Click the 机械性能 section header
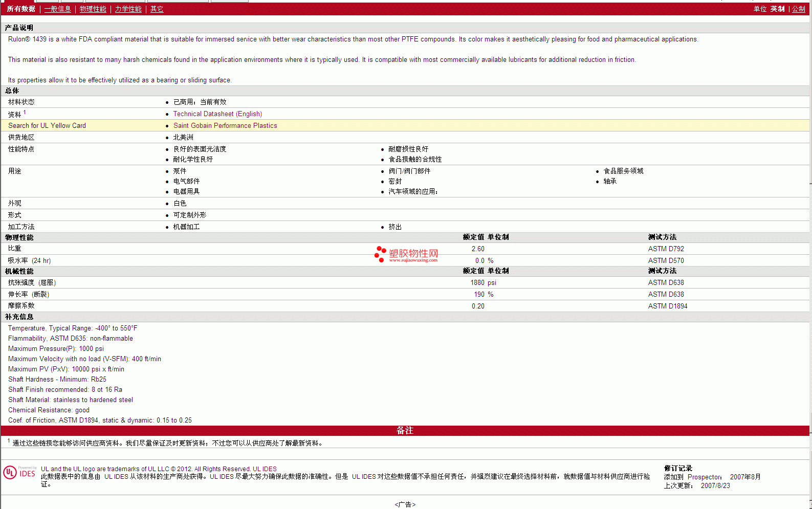812x509 pixels. click(19, 271)
